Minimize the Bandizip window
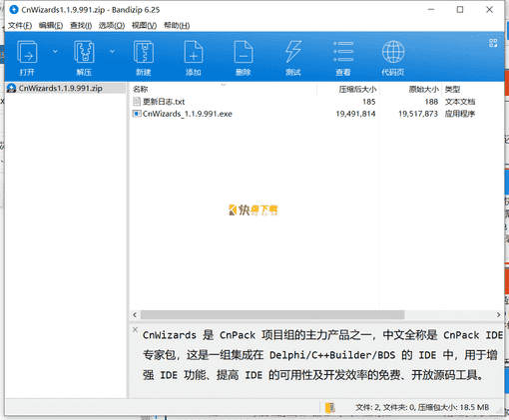Screen dimensions: 509x420 pos(431,10)
